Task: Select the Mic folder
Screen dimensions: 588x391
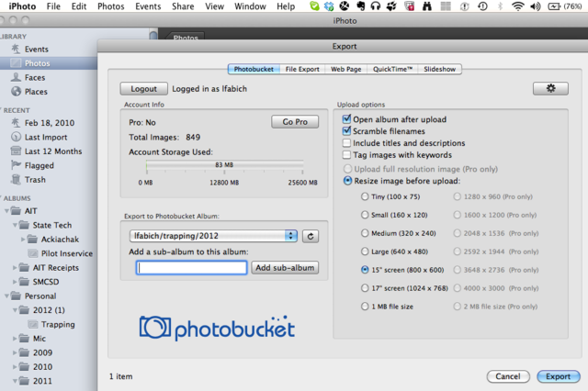Action: [39, 339]
